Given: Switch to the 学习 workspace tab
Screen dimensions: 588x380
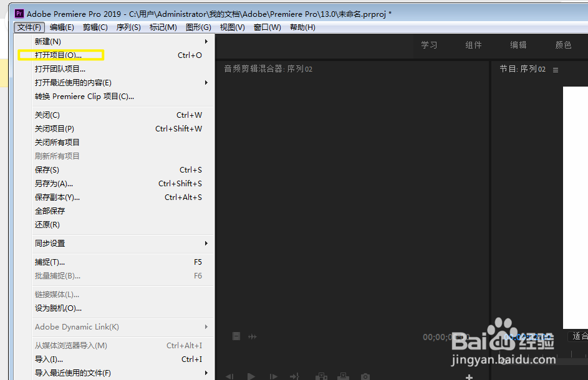Looking at the screenshot, I should coord(429,45).
